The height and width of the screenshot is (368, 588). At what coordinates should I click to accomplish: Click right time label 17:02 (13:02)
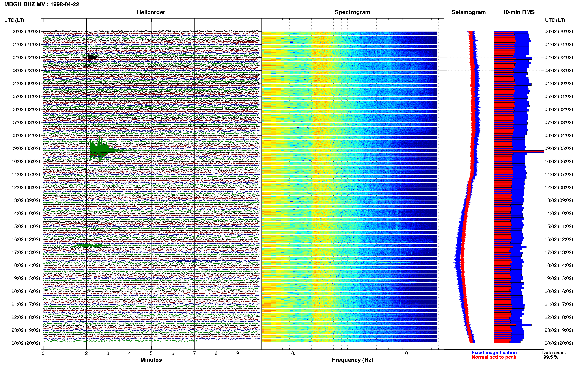(559, 252)
